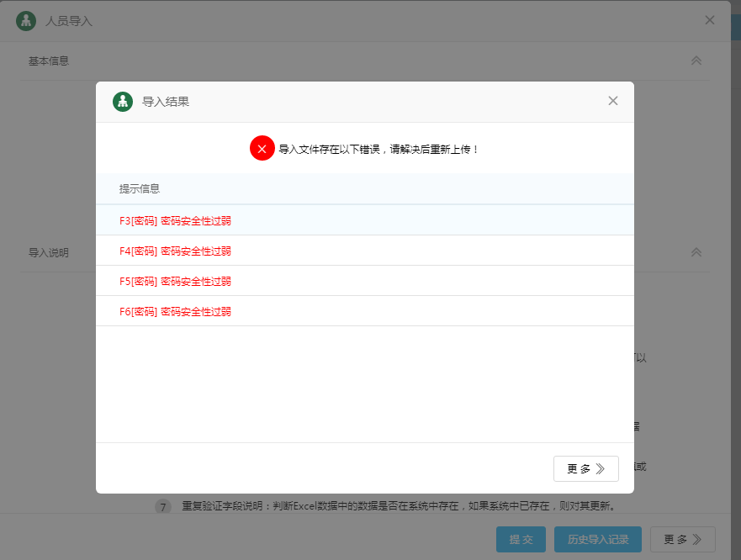Collapse the 基本信息 section chevron
741x560 pixels.
click(696, 61)
